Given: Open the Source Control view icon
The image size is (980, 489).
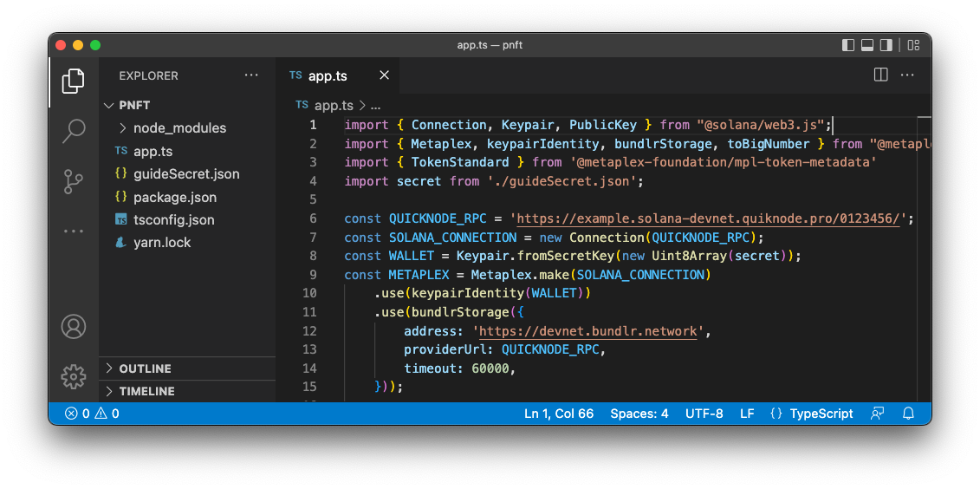Looking at the screenshot, I should tap(74, 181).
